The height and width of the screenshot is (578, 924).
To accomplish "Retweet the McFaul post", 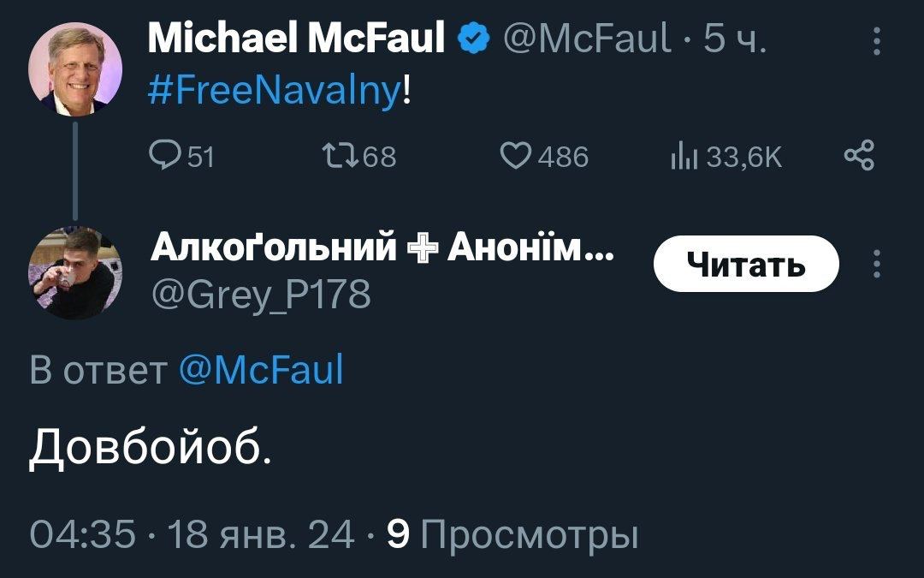I will coord(333,156).
